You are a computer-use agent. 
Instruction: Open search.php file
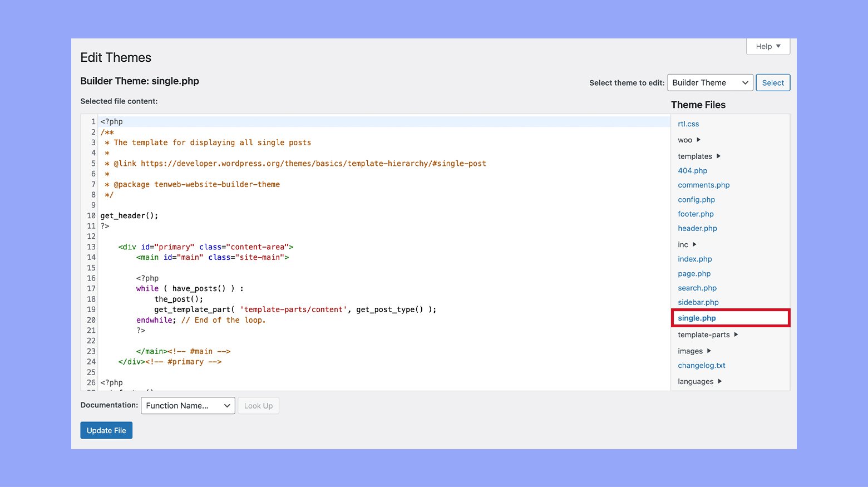pyautogui.click(x=697, y=288)
